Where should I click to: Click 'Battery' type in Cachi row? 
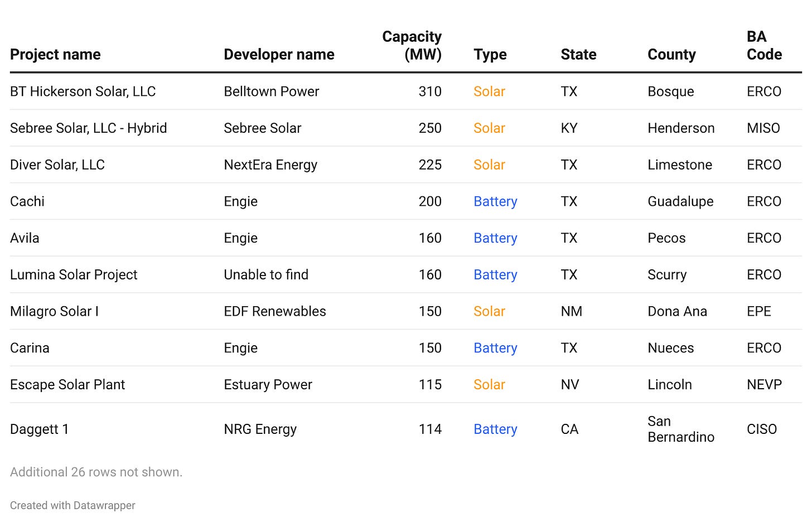495,202
